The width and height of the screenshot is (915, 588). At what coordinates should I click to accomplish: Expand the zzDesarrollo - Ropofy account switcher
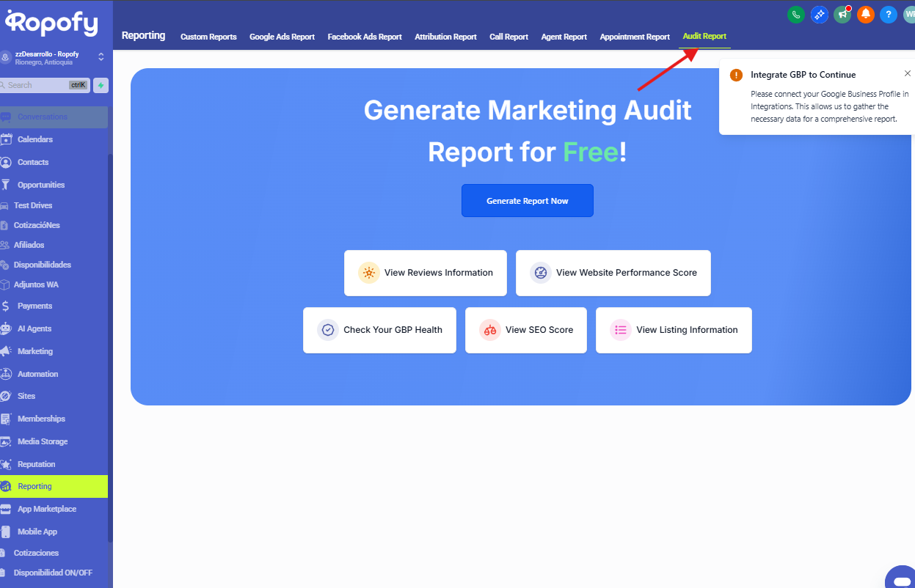tap(101, 57)
